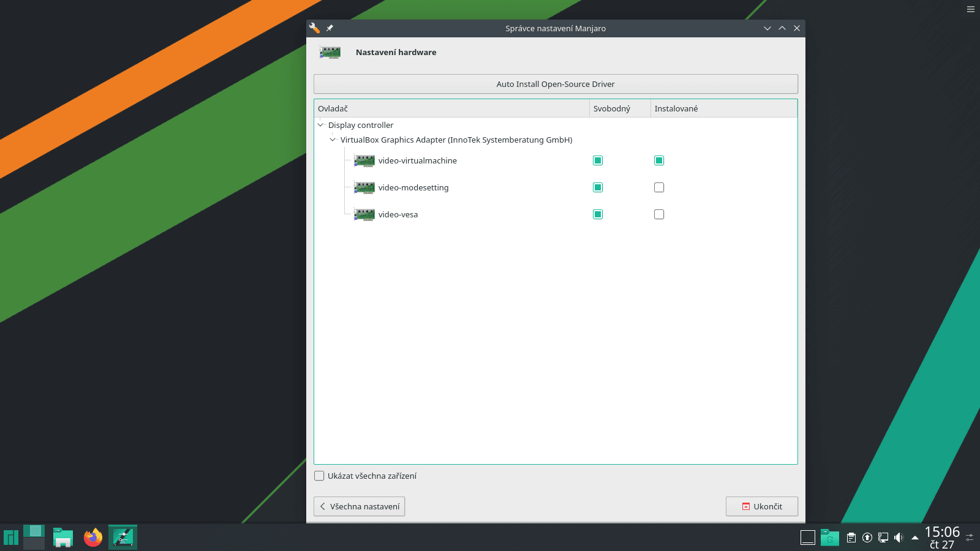Viewport: 980px width, 551px height.
Task: Launch Firefox from the taskbar
Action: click(x=93, y=538)
